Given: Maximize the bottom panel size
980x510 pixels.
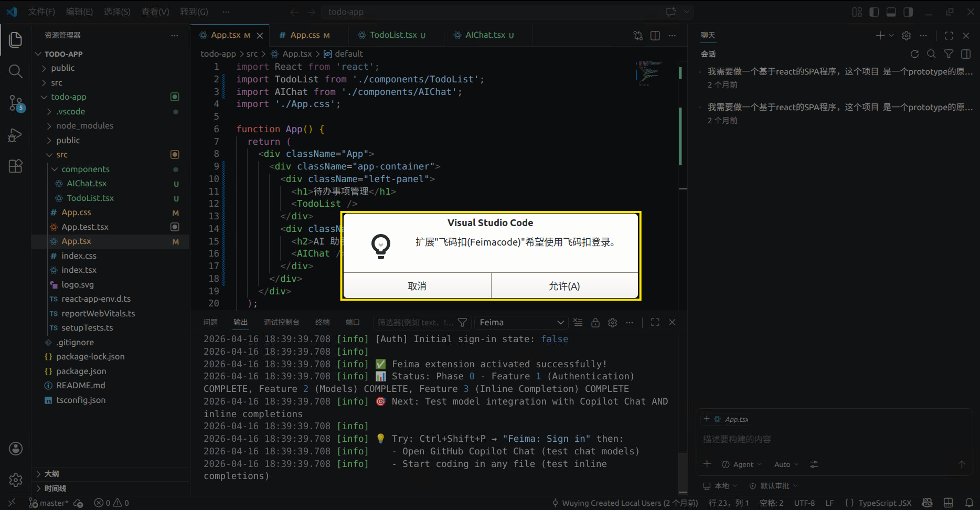Looking at the screenshot, I should click(655, 323).
